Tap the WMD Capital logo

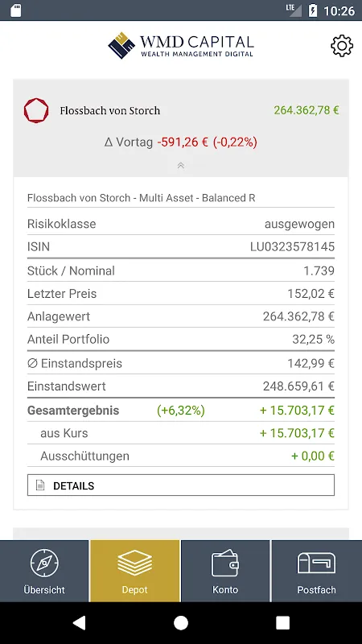pyautogui.click(x=180, y=45)
